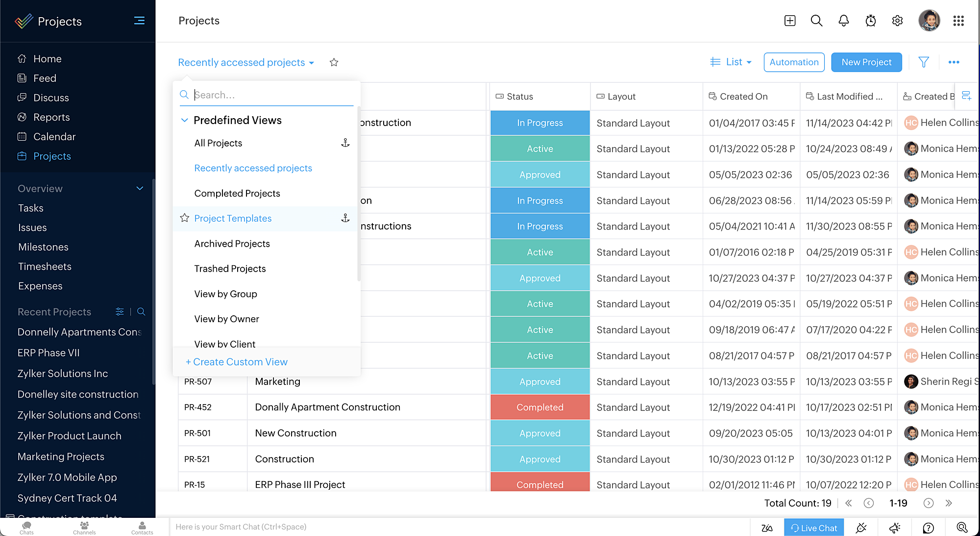The height and width of the screenshot is (536, 980).
Task: Open the filter funnel icon
Action: pyautogui.click(x=923, y=62)
